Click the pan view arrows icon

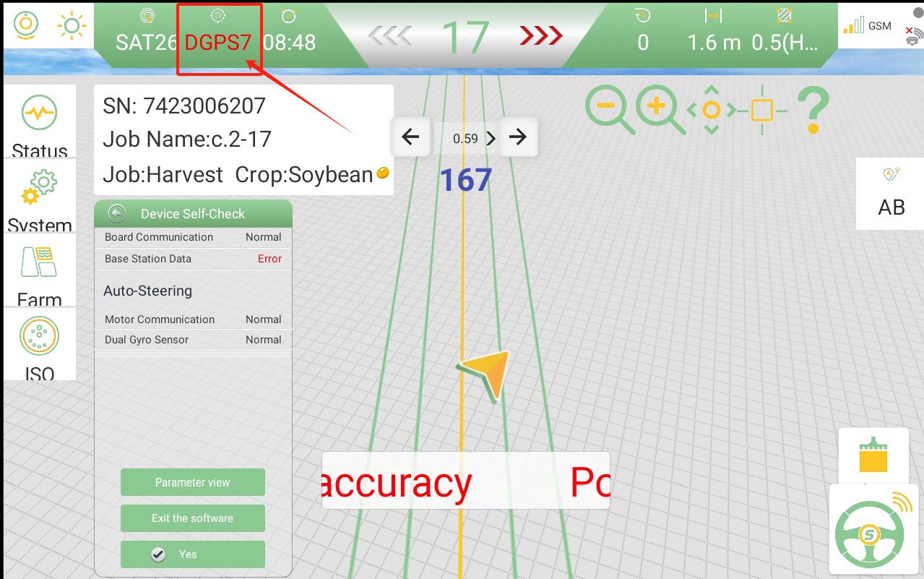coord(712,110)
